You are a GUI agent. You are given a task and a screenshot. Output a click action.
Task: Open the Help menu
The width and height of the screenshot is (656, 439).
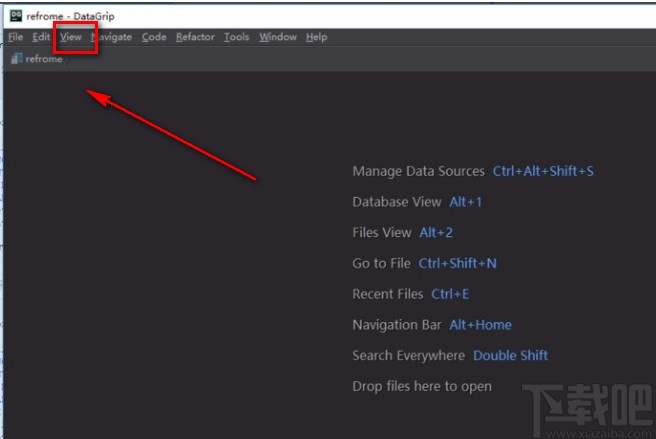coord(316,37)
